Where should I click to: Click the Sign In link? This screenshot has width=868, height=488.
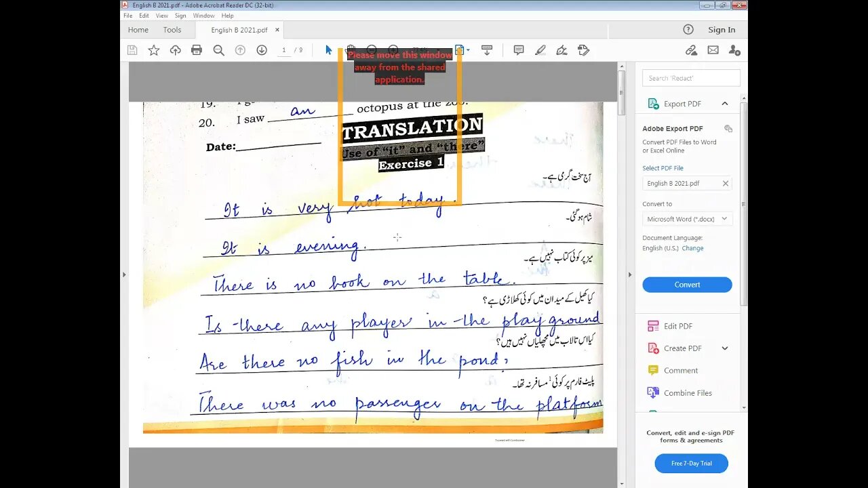click(722, 30)
